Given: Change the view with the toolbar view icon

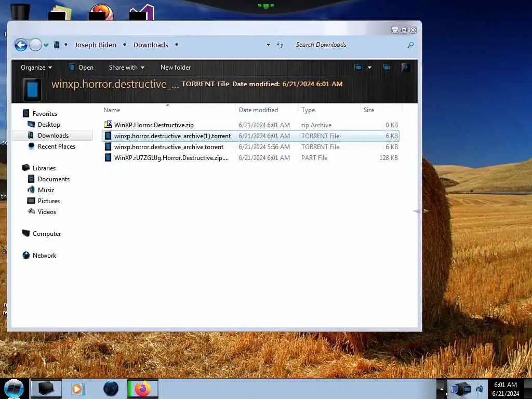Looking at the screenshot, I should click(358, 68).
